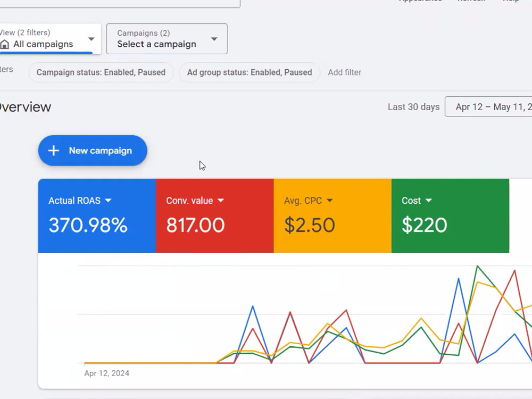Click the Campaign status: Enabled, Paused filter chip
This screenshot has height=399, width=532.
[101, 72]
